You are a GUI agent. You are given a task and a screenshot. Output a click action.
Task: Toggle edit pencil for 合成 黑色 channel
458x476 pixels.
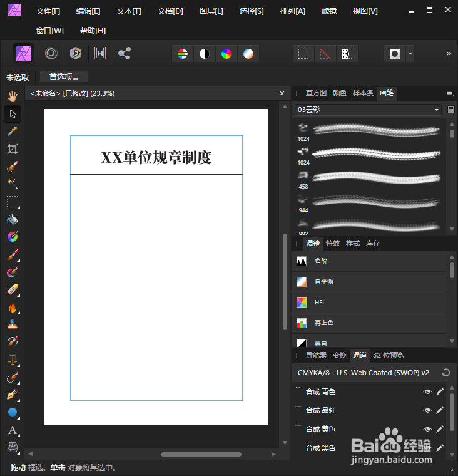(440, 447)
